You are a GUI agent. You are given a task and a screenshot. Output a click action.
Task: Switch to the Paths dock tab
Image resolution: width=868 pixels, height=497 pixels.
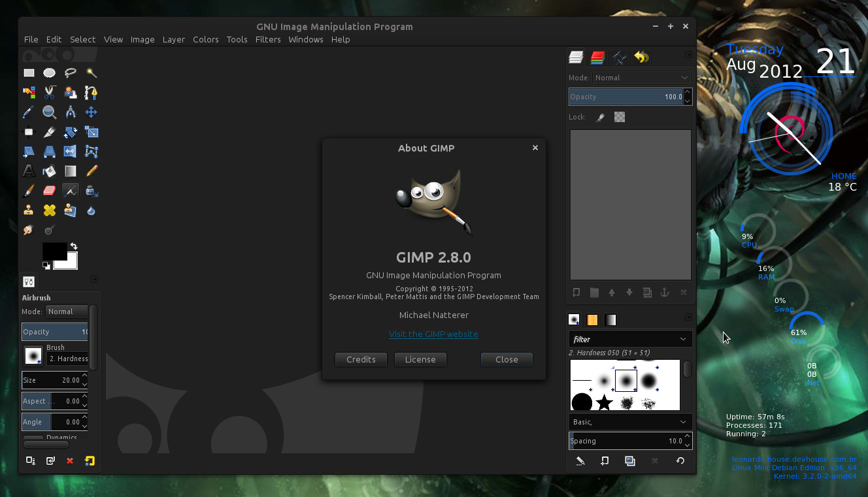pos(619,58)
